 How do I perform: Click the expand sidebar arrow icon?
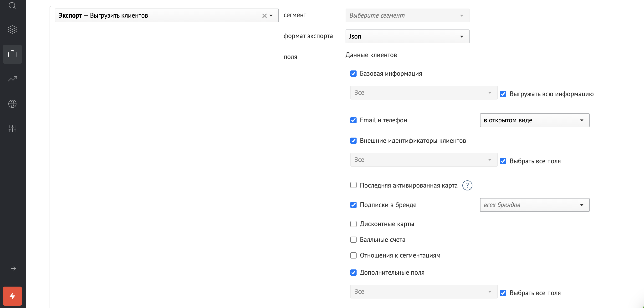pos(12,268)
